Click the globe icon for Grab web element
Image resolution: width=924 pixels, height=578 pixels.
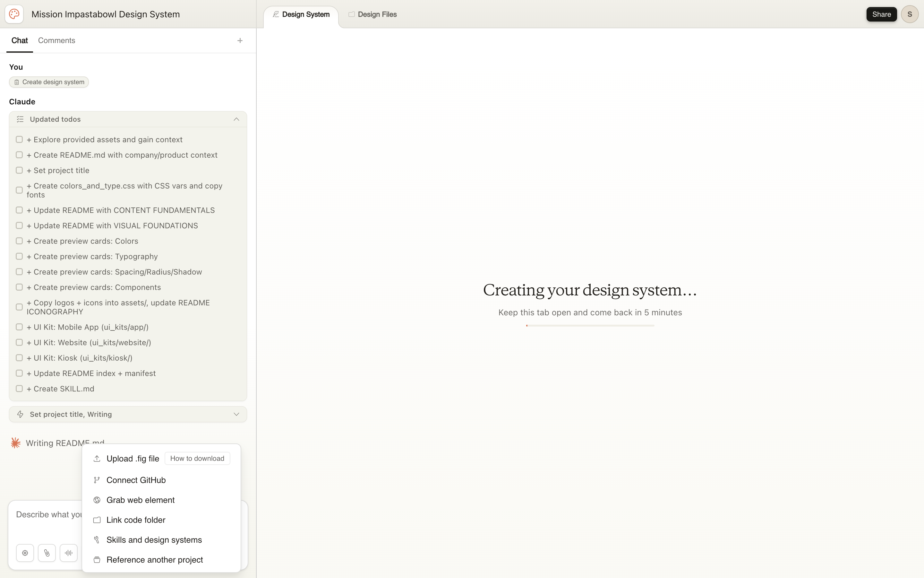(97, 500)
